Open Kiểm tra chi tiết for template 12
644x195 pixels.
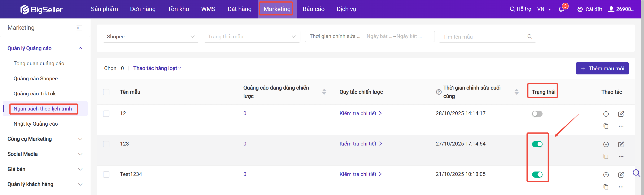(360, 113)
